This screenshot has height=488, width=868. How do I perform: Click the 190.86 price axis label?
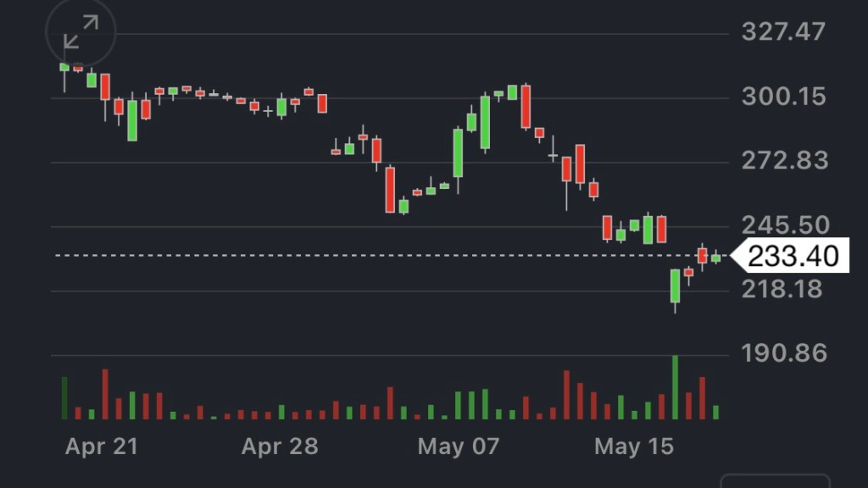point(783,352)
